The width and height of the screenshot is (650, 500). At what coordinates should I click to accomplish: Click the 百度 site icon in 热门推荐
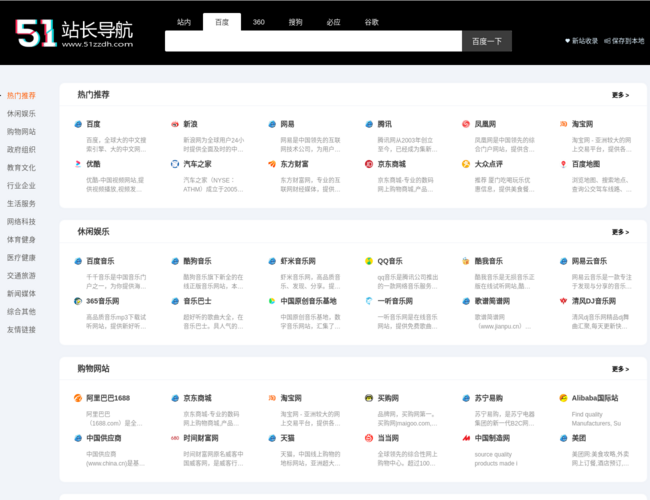coord(78,124)
